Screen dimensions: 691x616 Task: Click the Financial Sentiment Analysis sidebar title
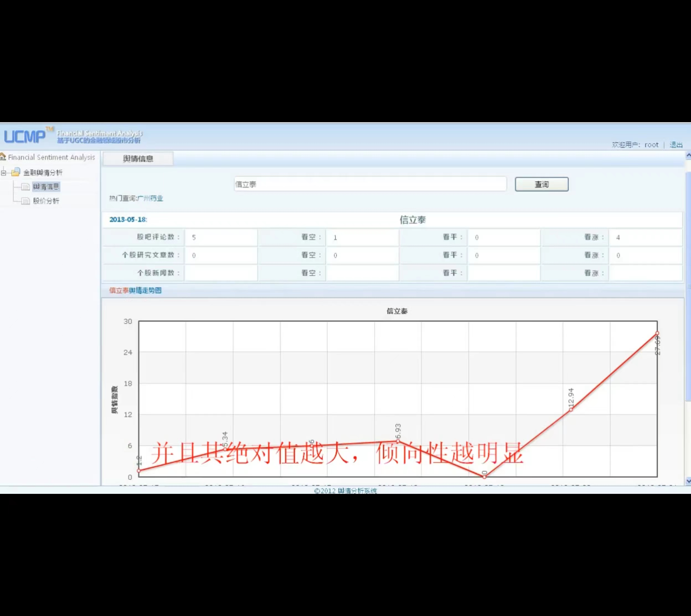click(x=51, y=157)
